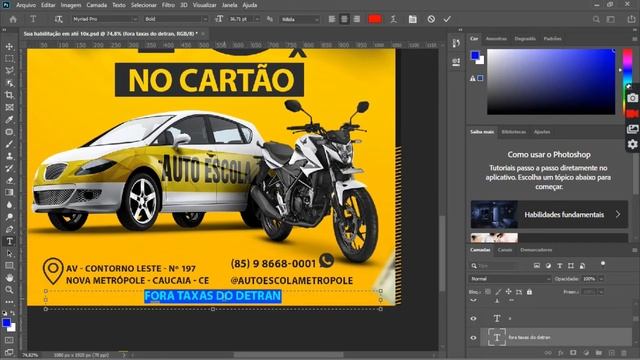Select the Pen tool
This screenshot has width=640, height=360.
click(9, 229)
